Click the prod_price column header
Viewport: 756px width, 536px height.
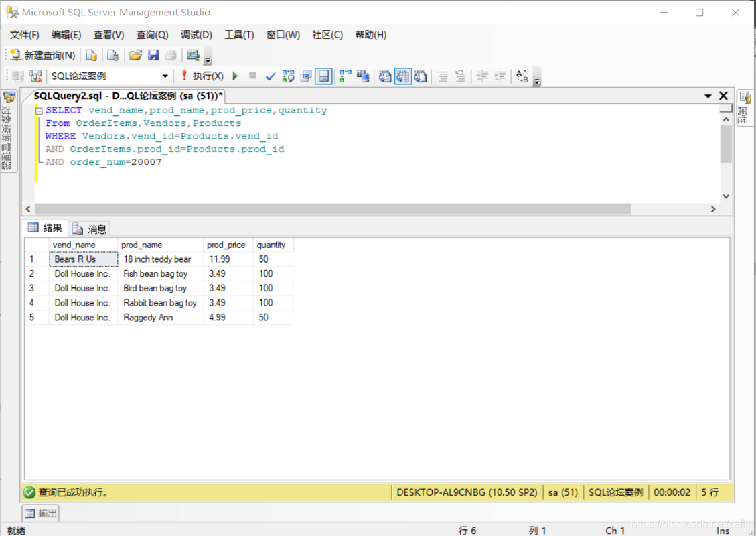coord(228,245)
